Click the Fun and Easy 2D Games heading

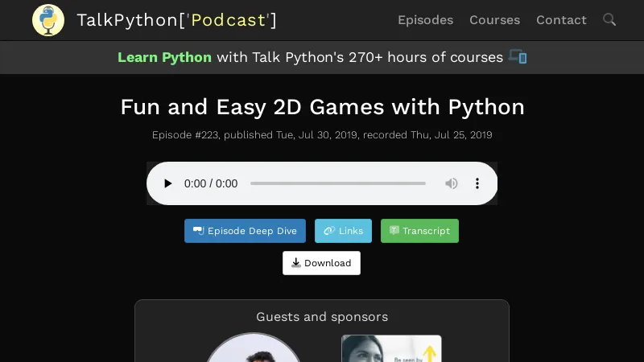coord(322,107)
